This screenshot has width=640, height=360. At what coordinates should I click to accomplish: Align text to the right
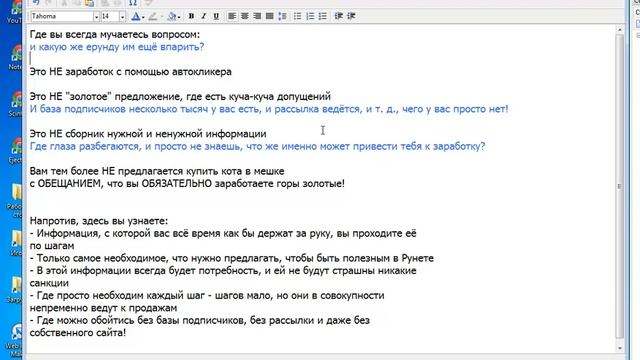click(x=257, y=16)
